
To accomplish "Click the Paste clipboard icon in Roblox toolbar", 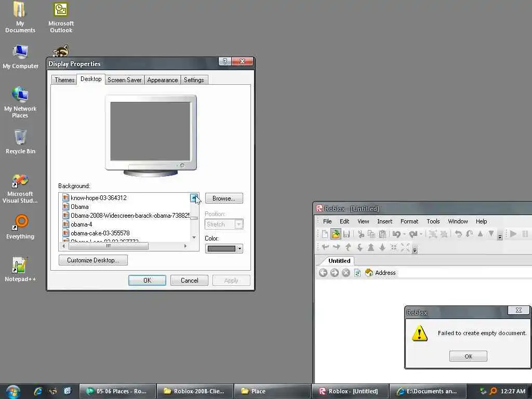I will (382, 234).
